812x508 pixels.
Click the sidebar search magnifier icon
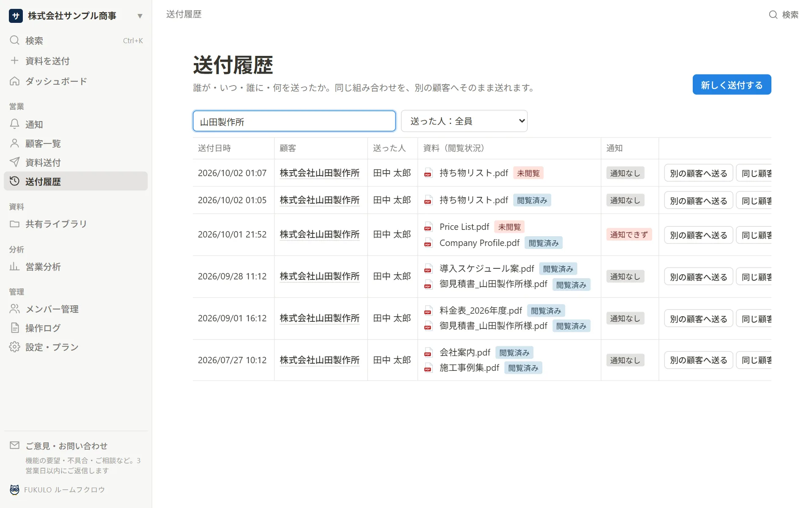pyautogui.click(x=15, y=40)
